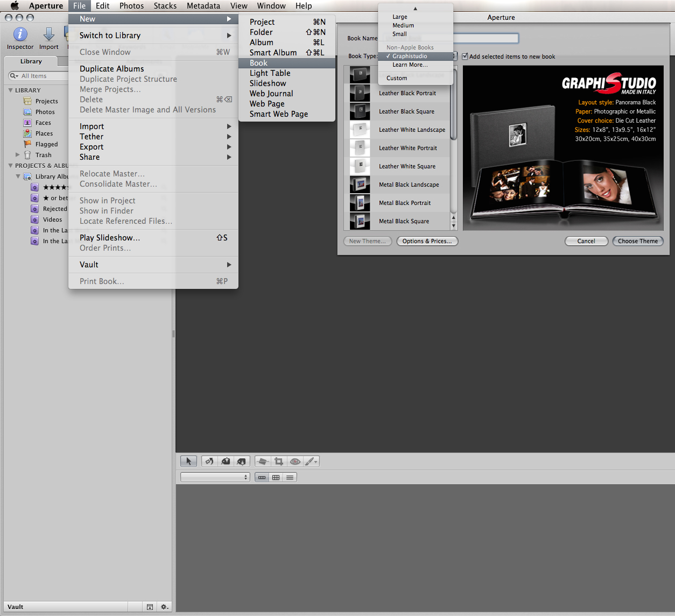Select Play Slideshow… in File menu
Screen dimensions: 675x616
[x=153, y=238]
